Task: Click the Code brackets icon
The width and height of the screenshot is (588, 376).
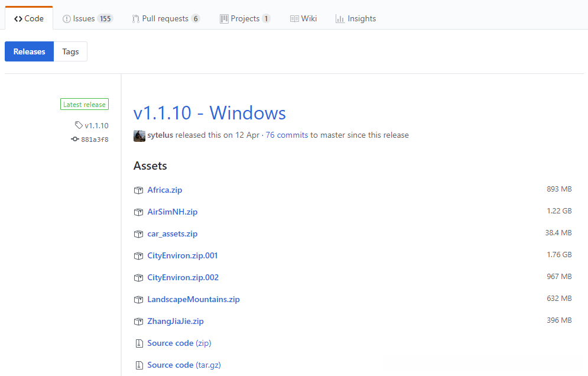Action: (18, 19)
